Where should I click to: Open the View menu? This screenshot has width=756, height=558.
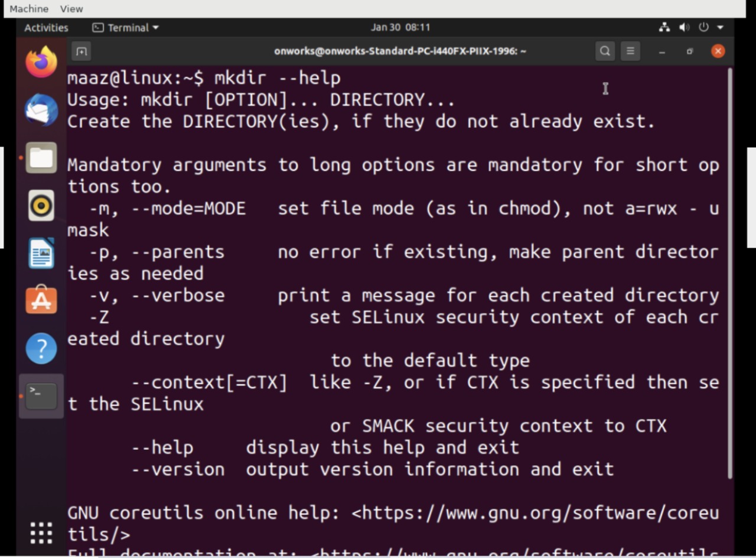(71, 9)
